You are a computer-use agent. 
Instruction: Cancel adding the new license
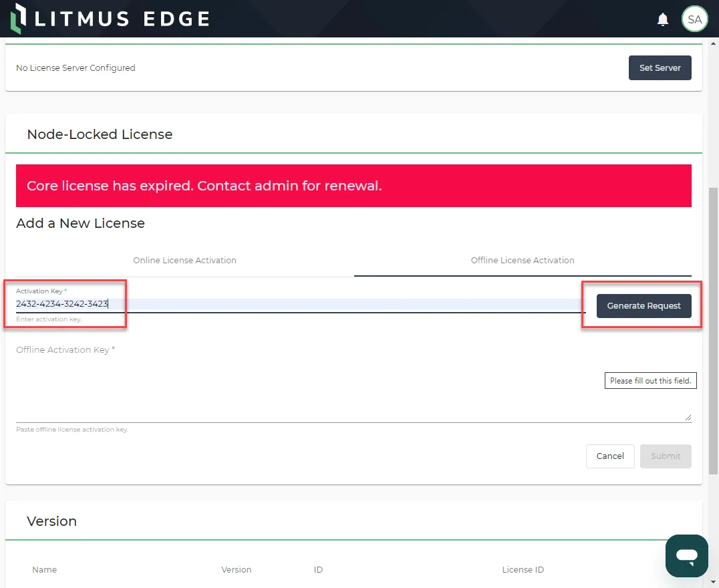(610, 456)
